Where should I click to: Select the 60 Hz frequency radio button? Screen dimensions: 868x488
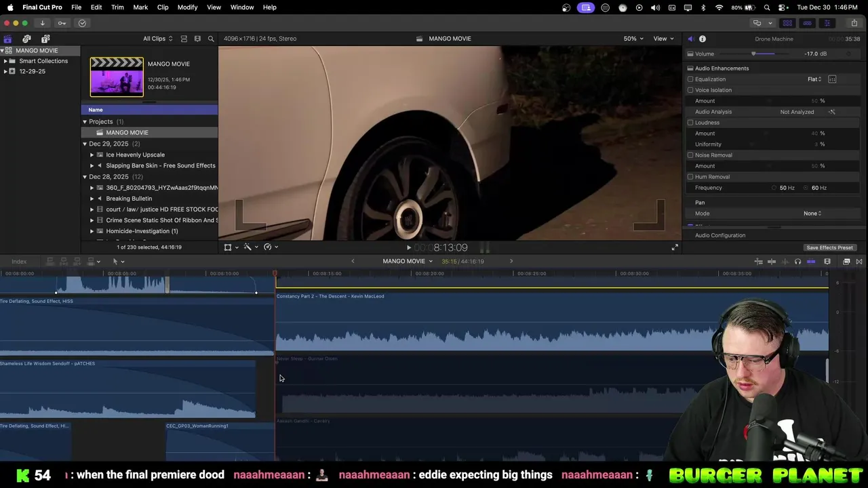(x=807, y=188)
